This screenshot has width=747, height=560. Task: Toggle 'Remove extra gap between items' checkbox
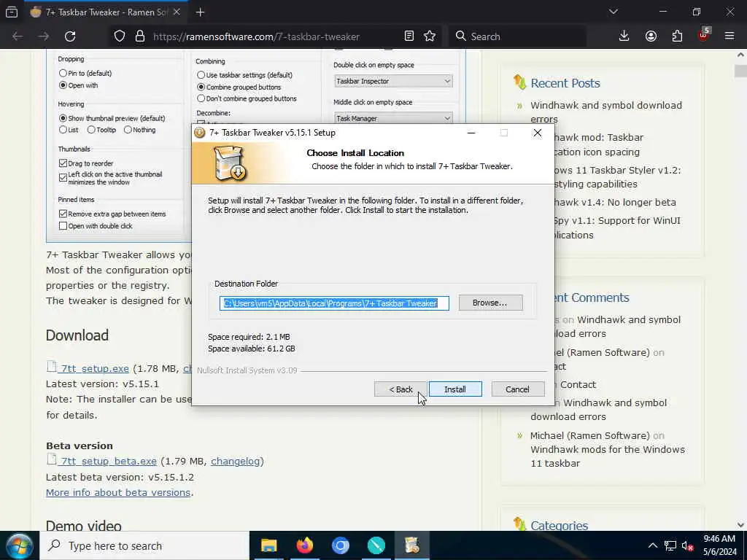pyautogui.click(x=63, y=214)
